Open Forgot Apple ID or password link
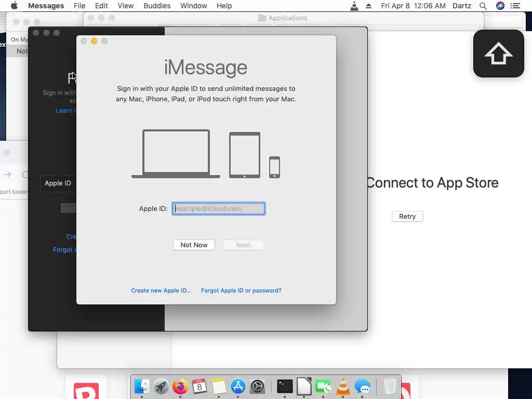Screen dimensions: 532x399 click(241, 290)
